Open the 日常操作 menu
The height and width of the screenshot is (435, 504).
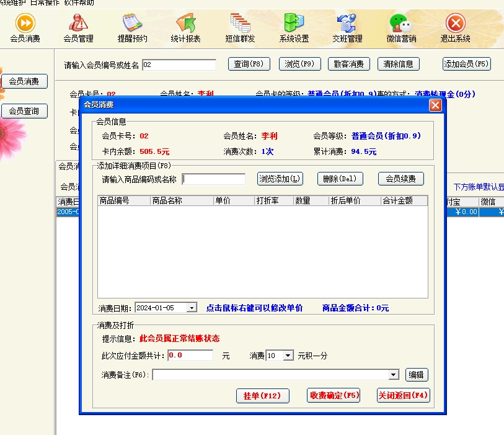[46, 3]
